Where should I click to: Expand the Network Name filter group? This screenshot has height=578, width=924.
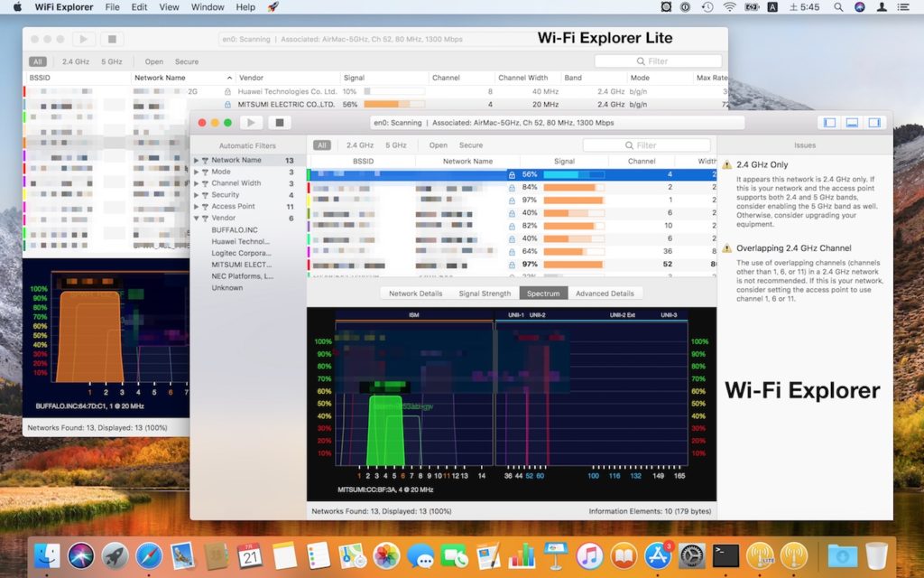pyautogui.click(x=195, y=160)
